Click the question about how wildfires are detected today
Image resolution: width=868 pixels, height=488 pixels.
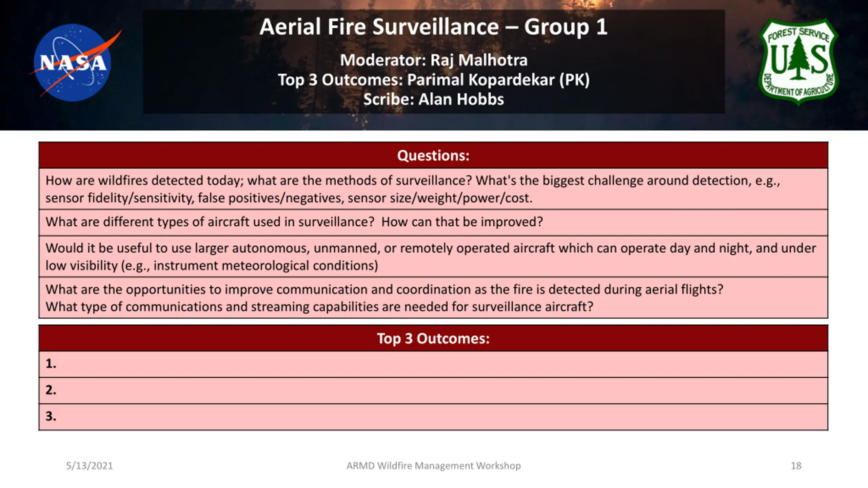[433, 189]
